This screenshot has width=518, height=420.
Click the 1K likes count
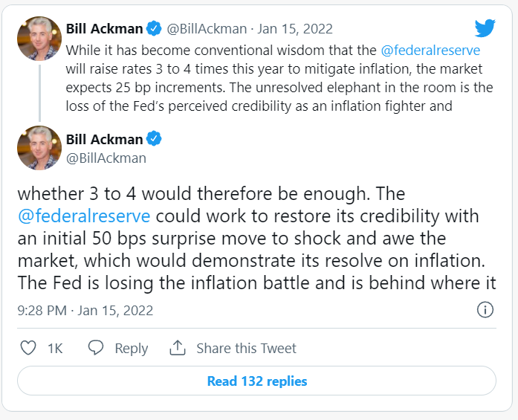pos(55,348)
